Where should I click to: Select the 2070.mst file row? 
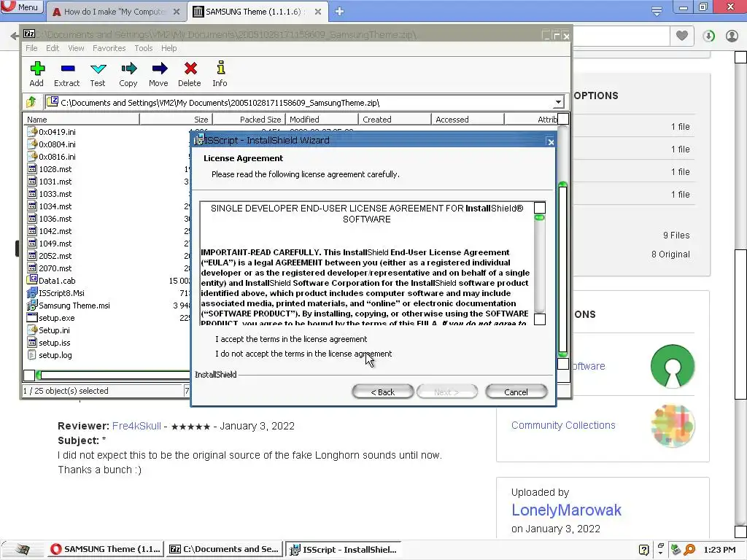coord(106,268)
